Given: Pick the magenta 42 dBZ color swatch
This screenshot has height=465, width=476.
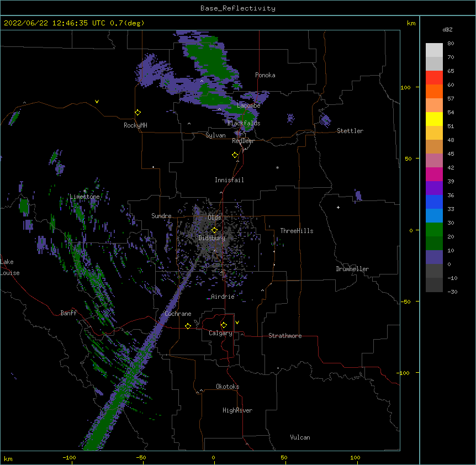Looking at the screenshot, I should (x=434, y=174).
